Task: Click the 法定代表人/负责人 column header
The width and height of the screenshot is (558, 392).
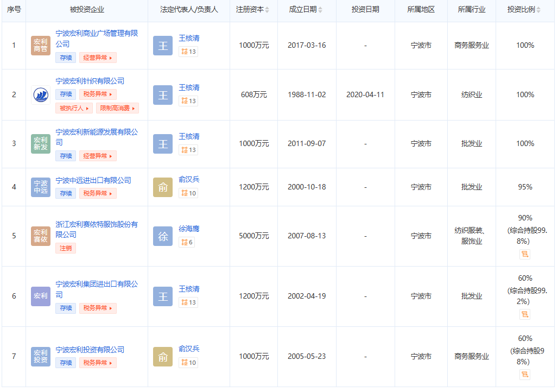Action: 189,10
